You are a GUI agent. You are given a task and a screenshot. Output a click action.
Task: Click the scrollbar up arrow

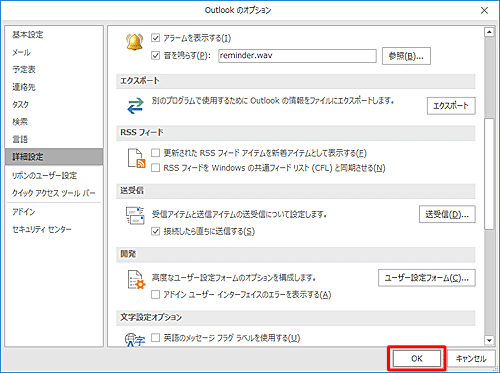tap(489, 32)
